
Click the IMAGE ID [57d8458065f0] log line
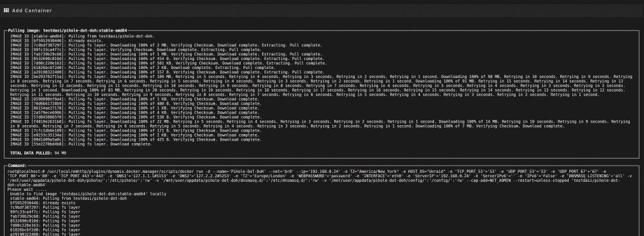coord(137,117)
